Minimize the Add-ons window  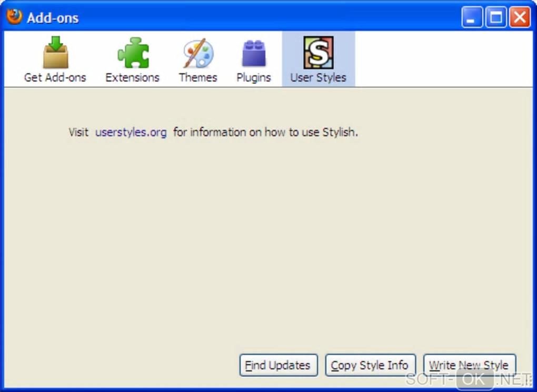pos(472,17)
